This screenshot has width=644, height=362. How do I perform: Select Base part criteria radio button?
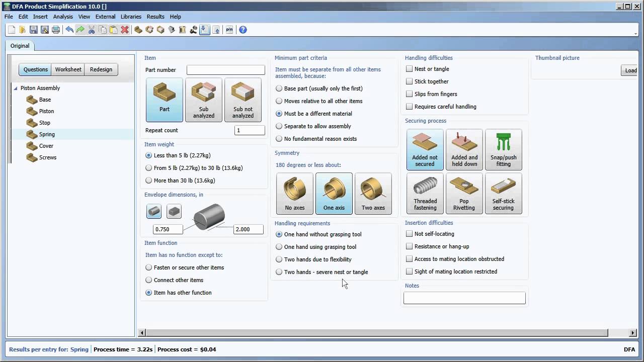[279, 88]
